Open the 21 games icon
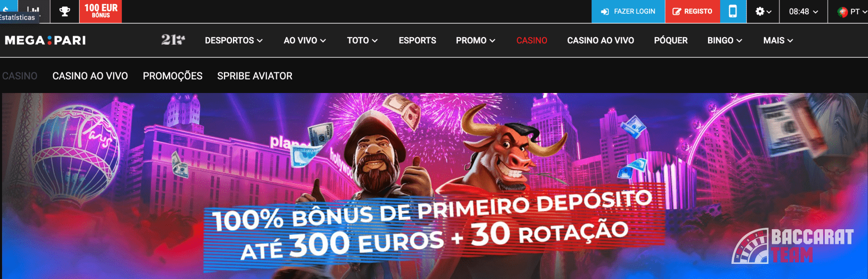This screenshot has width=868, height=279. click(173, 40)
